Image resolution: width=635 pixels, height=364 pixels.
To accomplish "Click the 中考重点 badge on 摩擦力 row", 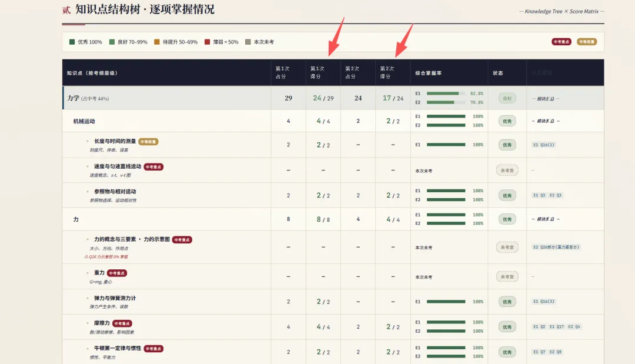I will point(123,323).
